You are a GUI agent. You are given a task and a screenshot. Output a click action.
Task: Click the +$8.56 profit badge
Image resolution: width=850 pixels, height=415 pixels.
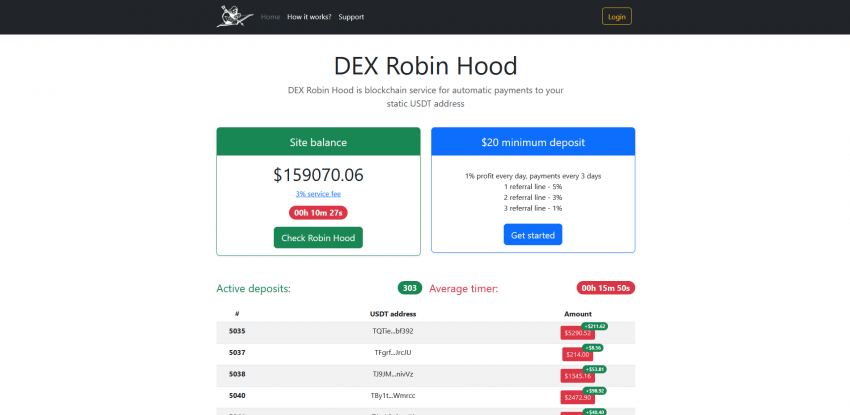pyautogui.click(x=594, y=348)
